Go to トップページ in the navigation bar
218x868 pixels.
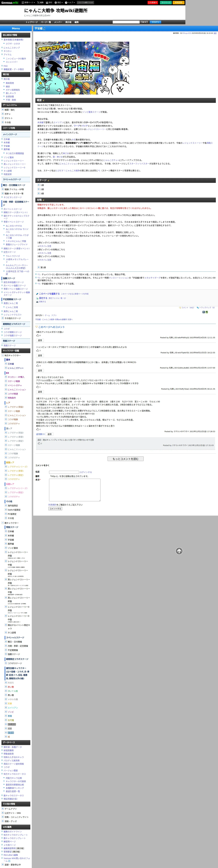click(x=32, y=22)
